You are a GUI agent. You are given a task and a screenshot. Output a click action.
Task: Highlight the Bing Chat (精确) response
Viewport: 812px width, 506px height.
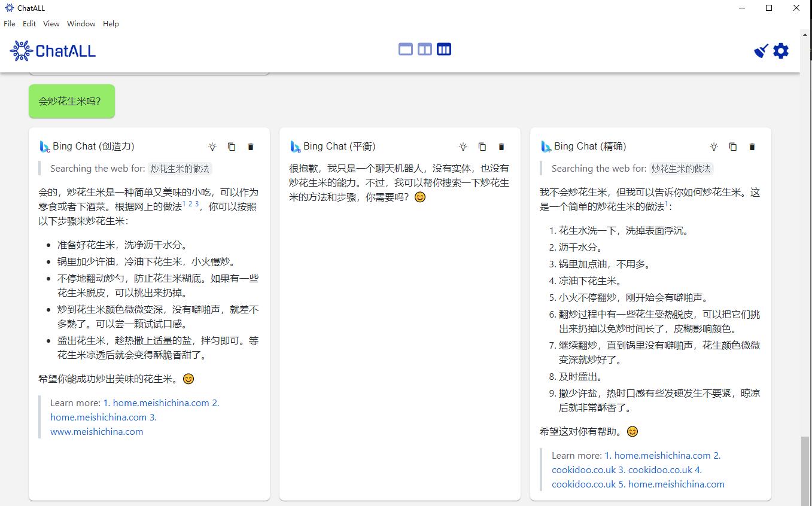(x=714, y=147)
